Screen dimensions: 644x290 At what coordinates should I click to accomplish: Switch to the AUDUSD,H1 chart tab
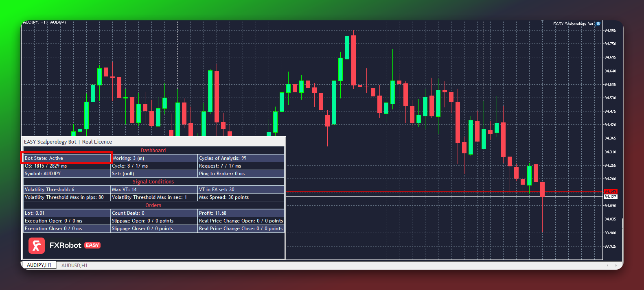click(74, 266)
